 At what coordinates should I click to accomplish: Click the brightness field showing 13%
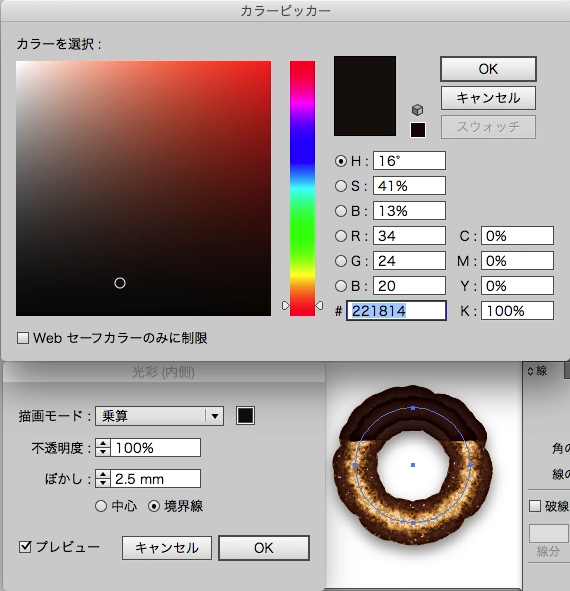tap(409, 211)
